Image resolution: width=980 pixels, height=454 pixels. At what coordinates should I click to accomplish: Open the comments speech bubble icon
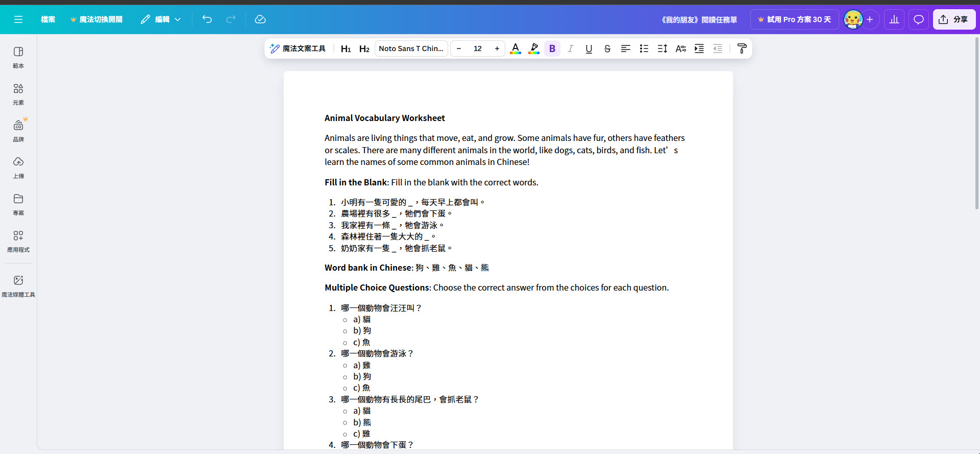919,19
